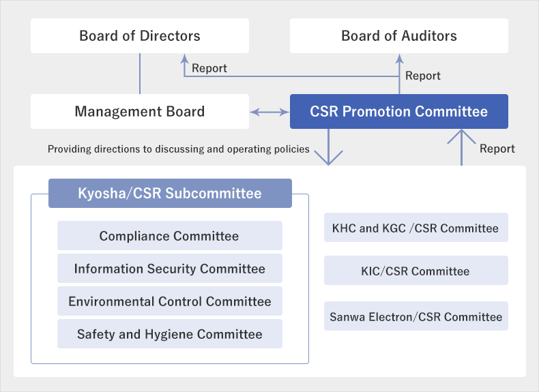Click the Sanwa Electron/CSR Committee box
The width and height of the screenshot is (539, 392).
point(416,316)
